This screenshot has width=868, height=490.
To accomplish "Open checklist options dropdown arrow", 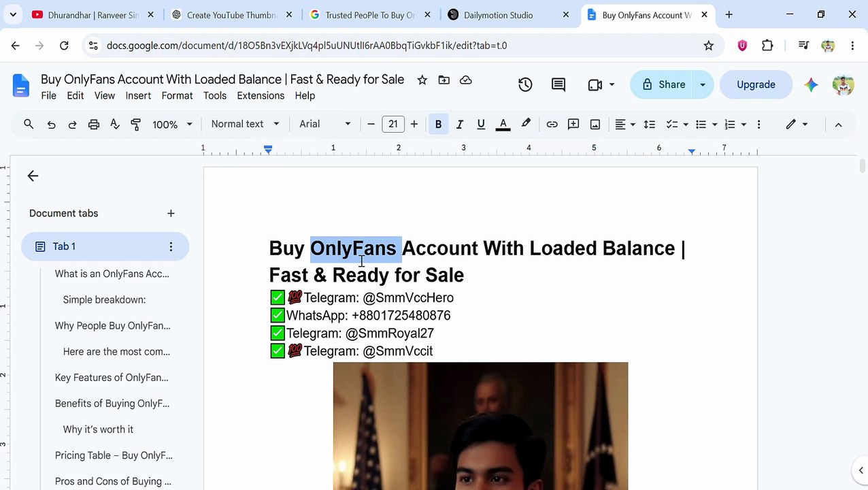I will pyautogui.click(x=685, y=124).
